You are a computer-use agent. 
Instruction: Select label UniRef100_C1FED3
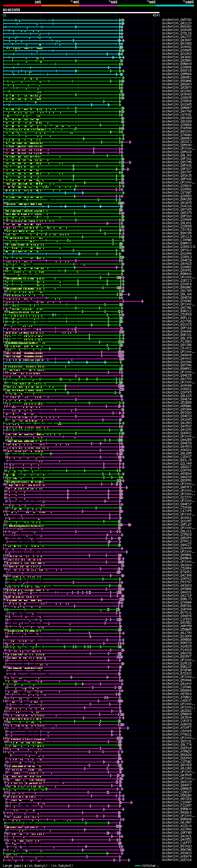[177, 619]
